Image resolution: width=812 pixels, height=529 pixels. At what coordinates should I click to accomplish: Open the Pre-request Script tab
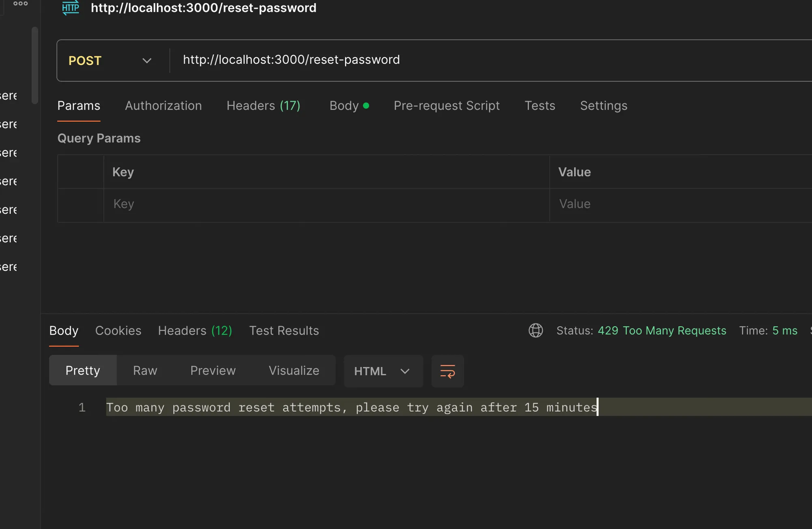446,106
